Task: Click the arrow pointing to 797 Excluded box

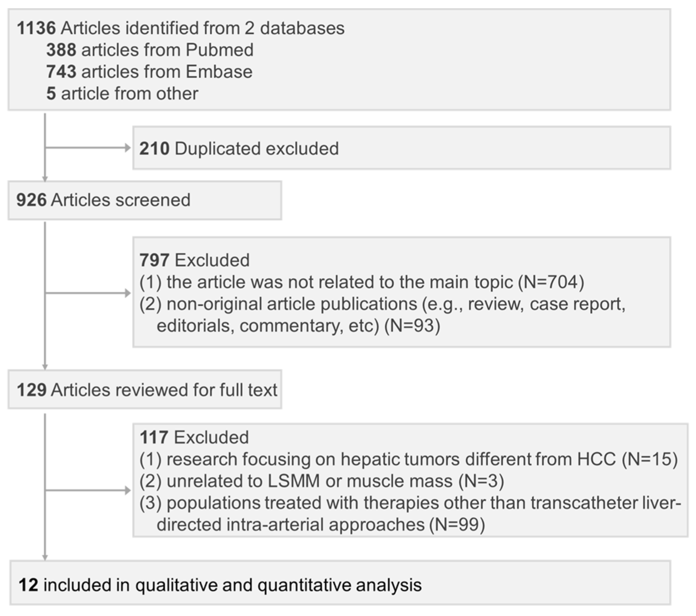Action: click(x=127, y=293)
